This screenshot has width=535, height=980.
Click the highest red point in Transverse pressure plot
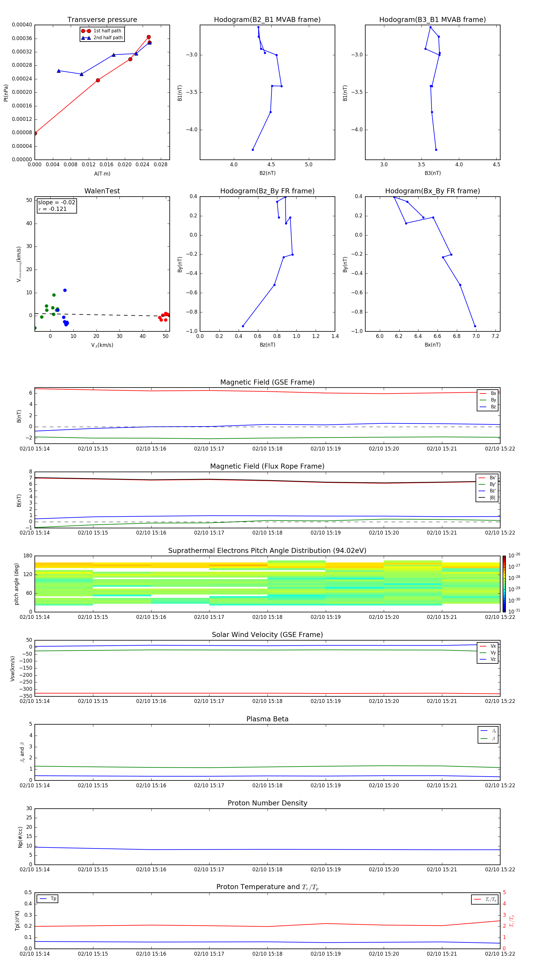click(149, 37)
